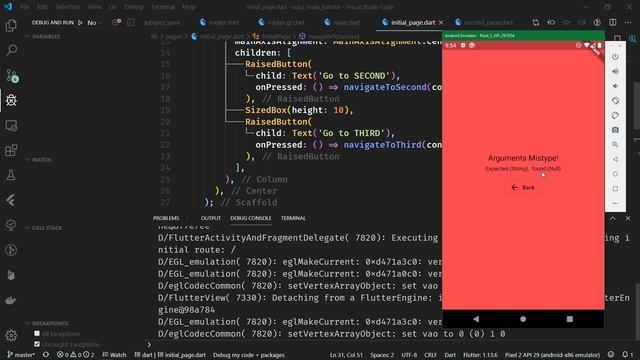
Task: Tap Android recents navigation button on phone
Action: [x=570, y=319]
